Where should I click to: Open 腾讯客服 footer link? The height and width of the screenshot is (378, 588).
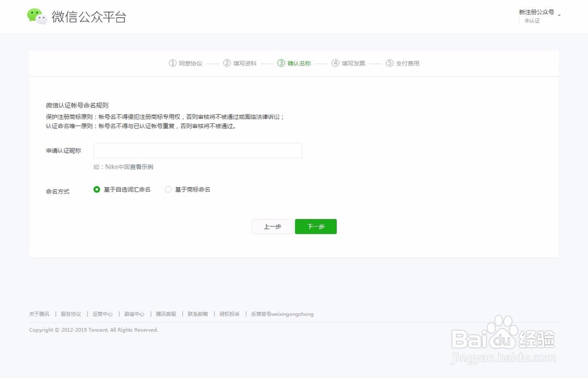tap(166, 314)
